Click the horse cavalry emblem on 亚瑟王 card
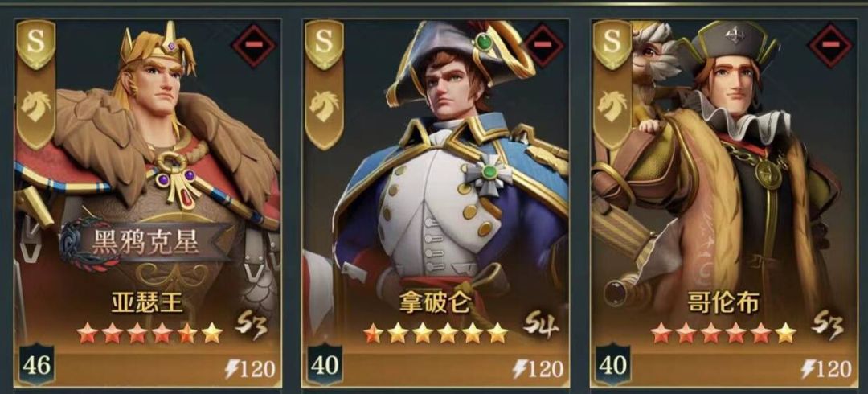 [35, 106]
